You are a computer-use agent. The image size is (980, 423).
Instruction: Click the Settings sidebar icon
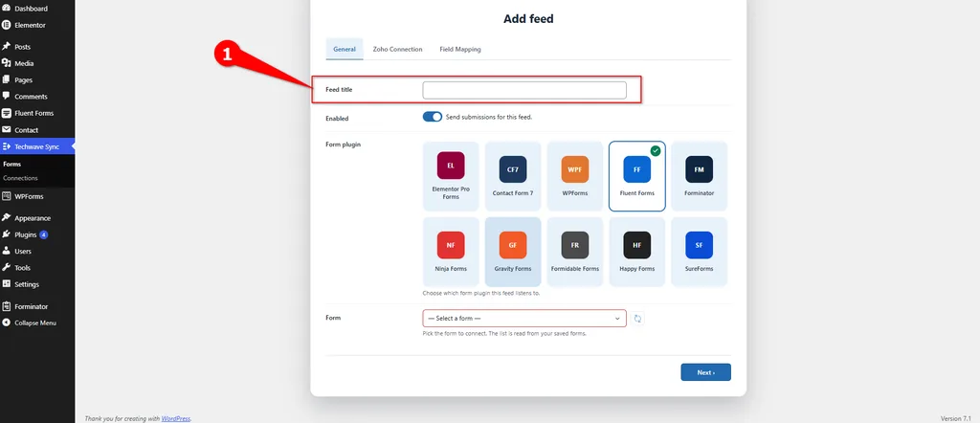(7, 284)
